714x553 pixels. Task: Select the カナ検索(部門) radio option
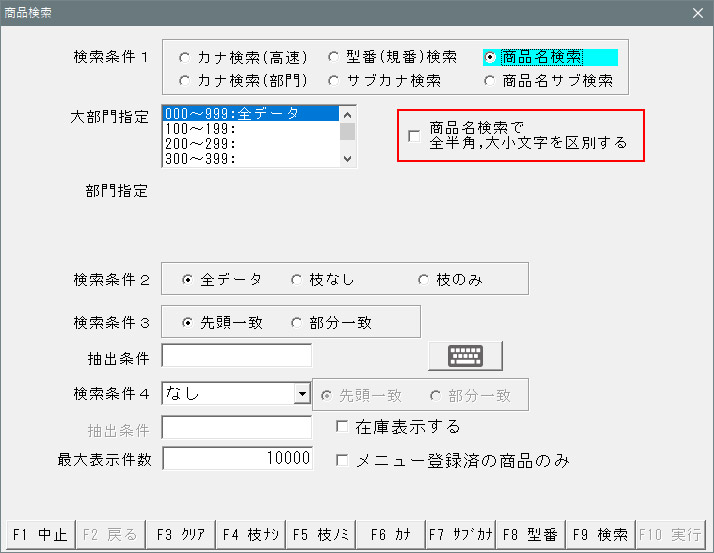coord(184,80)
